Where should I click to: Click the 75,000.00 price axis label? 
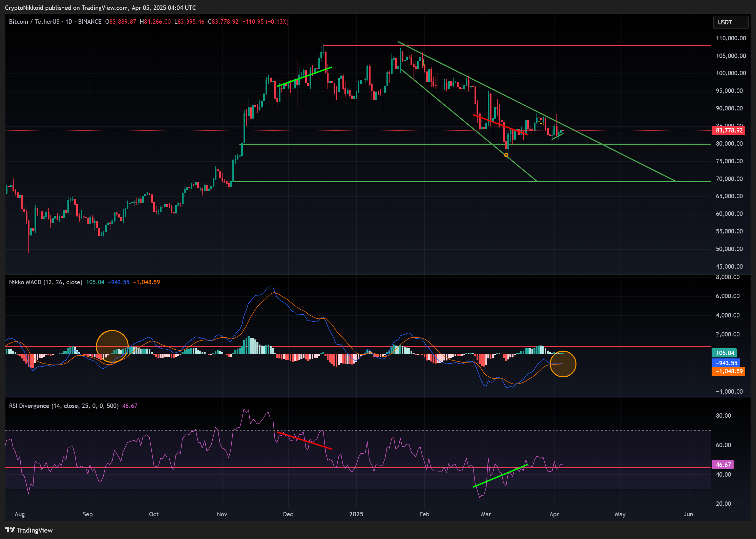point(729,161)
